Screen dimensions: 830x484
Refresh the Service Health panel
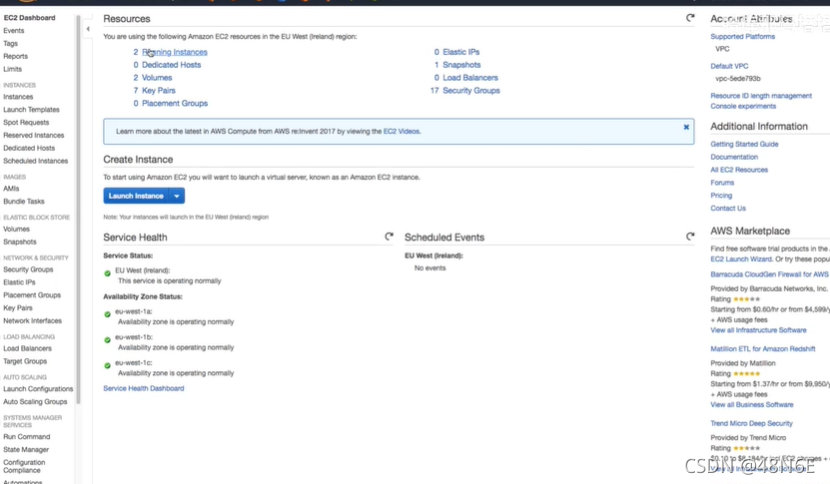tap(389, 236)
